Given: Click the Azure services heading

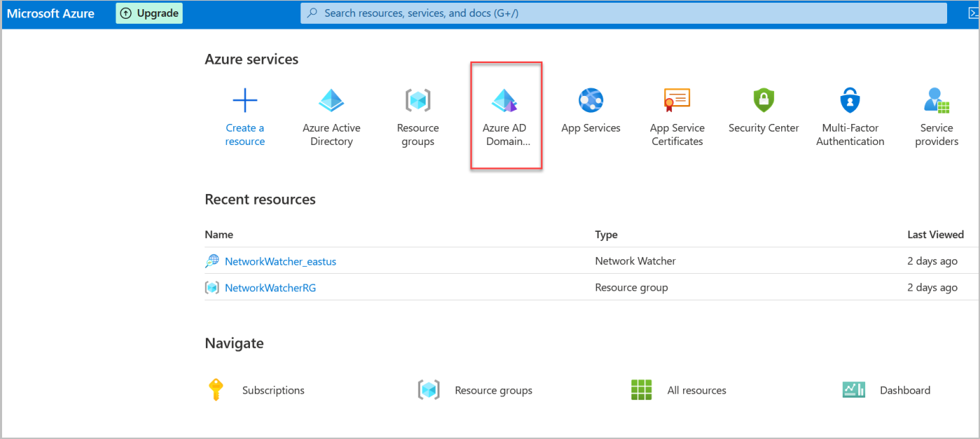Looking at the screenshot, I should [x=251, y=60].
